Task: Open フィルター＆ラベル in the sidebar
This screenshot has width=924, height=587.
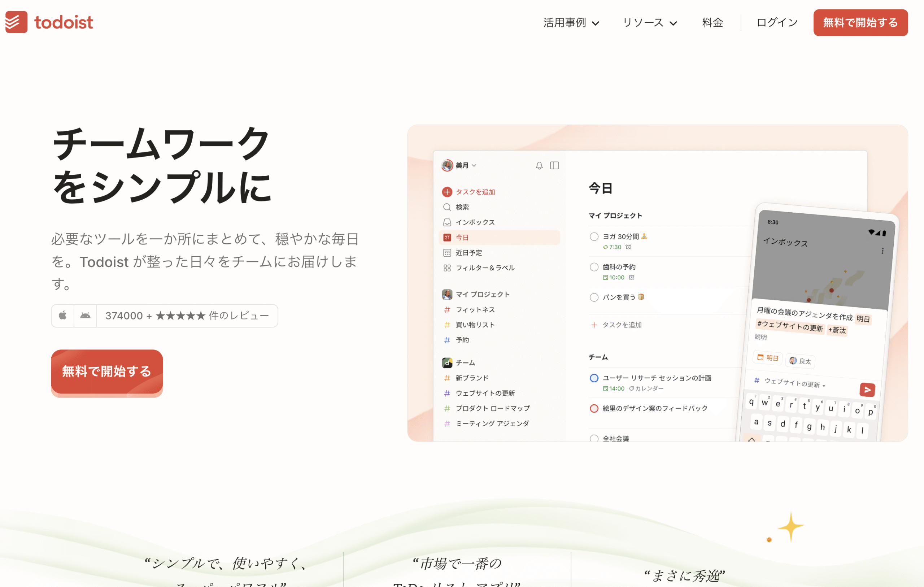Action: coord(499,268)
